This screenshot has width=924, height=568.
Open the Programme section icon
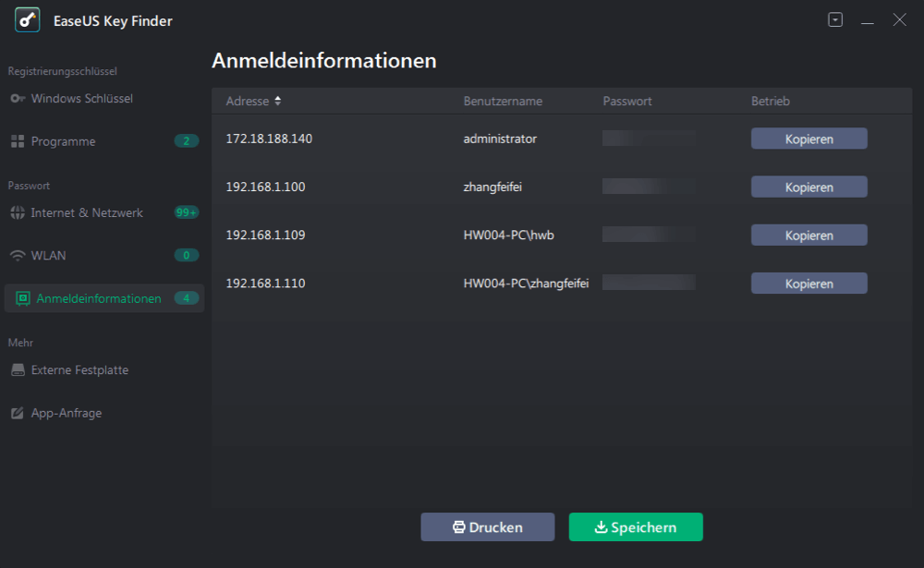18,141
